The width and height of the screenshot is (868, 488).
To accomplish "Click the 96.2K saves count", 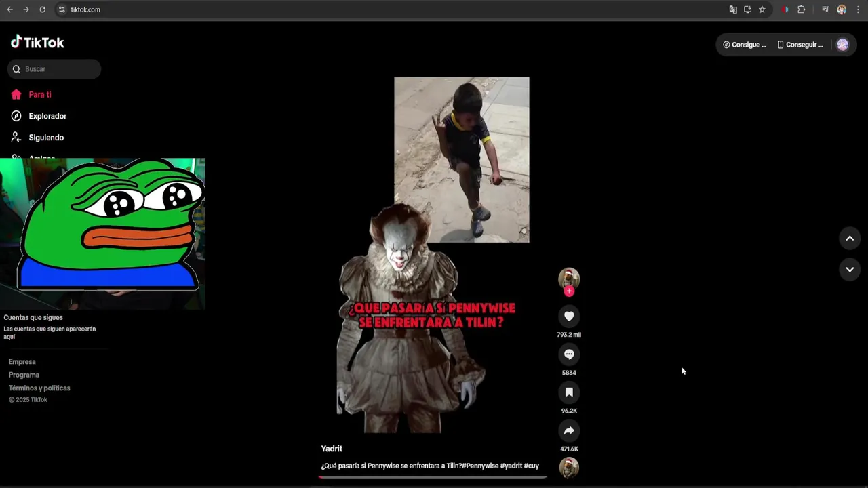I will click(x=569, y=411).
